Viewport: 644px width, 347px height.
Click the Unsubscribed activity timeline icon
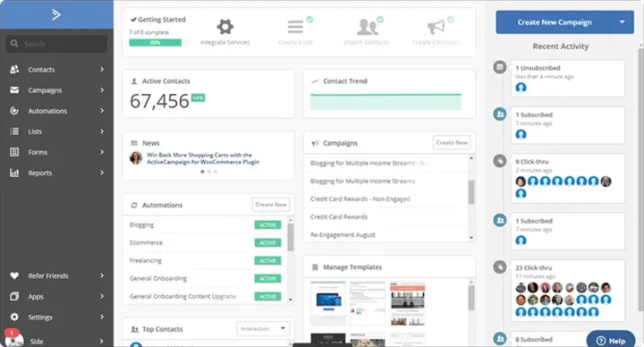pyautogui.click(x=500, y=67)
